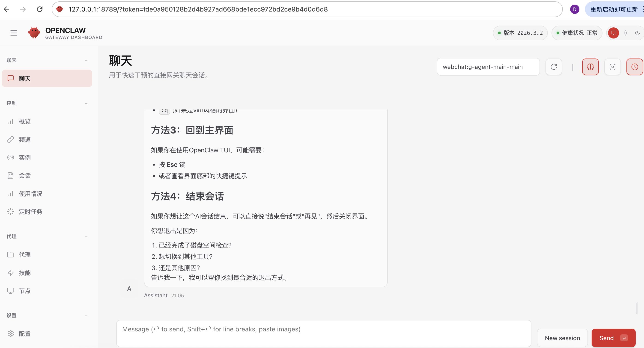Viewport: 644px width, 348px height.
Task: Click the browser forward arrow
Action: click(x=23, y=9)
